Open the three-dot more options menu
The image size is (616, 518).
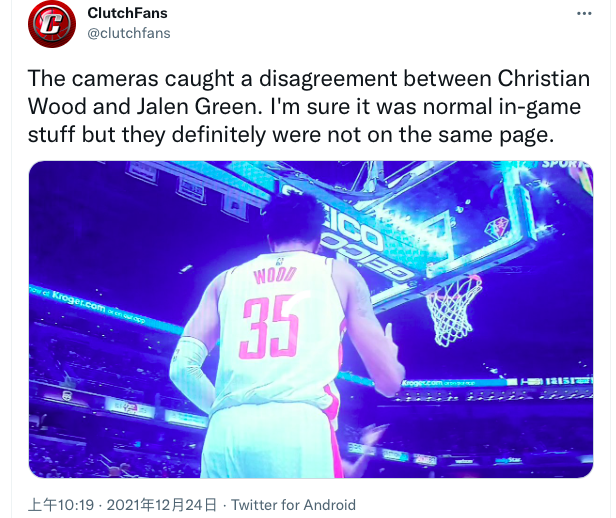(x=584, y=14)
